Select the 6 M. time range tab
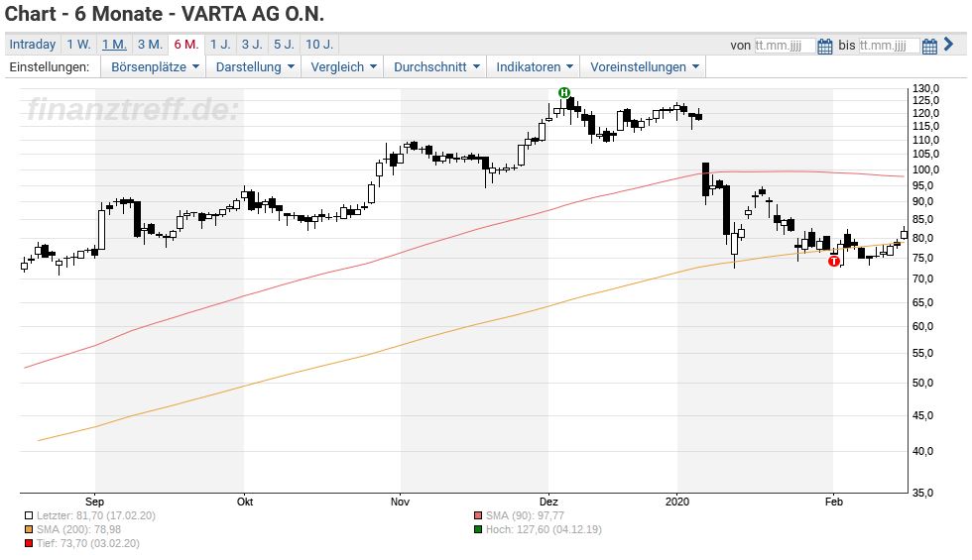The image size is (972, 560). tap(186, 45)
